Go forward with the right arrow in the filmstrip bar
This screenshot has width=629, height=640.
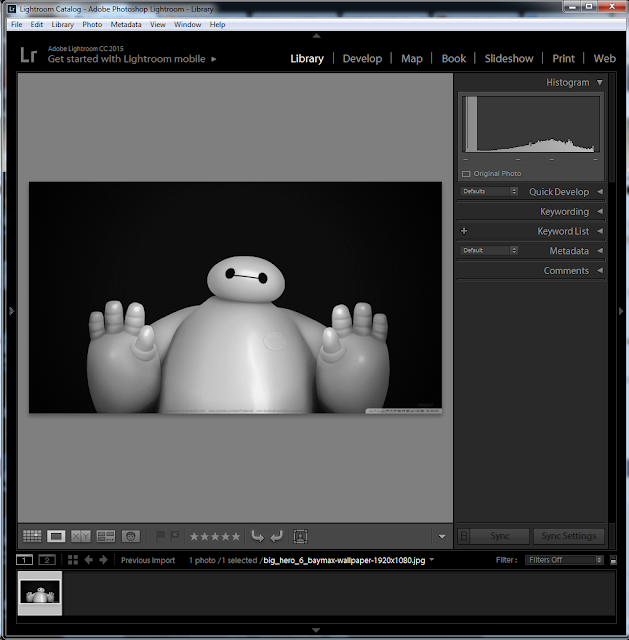(103, 560)
